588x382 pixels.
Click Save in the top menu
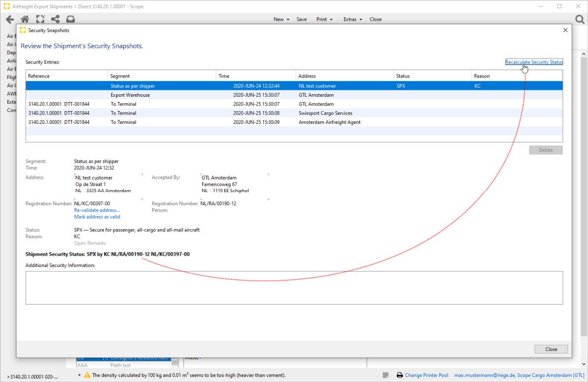pos(301,19)
